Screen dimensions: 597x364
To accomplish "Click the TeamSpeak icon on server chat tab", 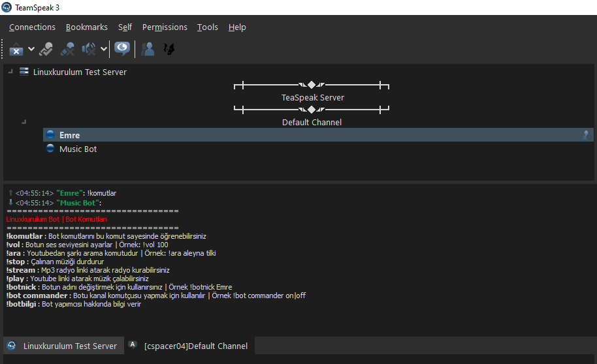I will coord(12,345).
